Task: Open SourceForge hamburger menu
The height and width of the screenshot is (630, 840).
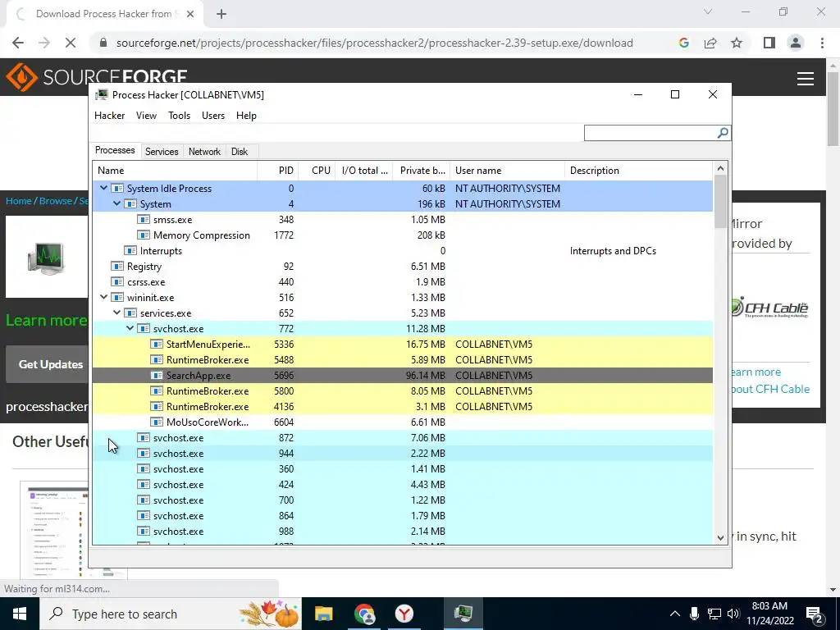Action: tap(806, 79)
